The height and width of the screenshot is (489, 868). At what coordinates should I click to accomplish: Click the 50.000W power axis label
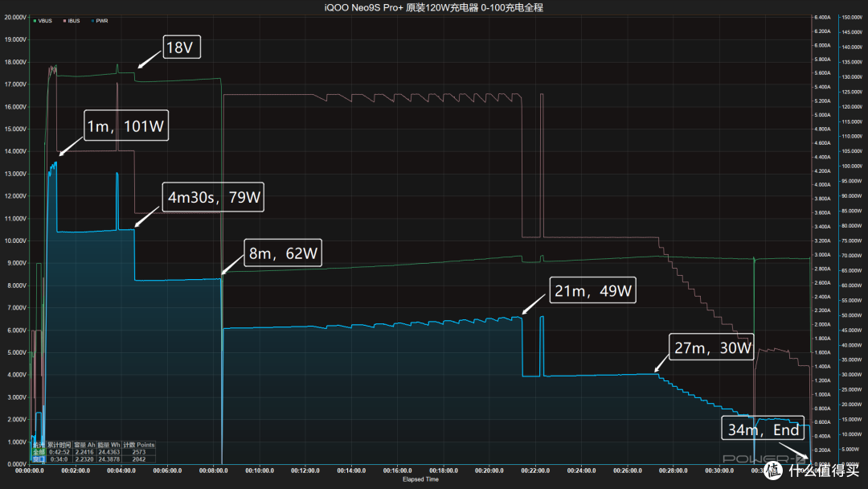(x=852, y=315)
